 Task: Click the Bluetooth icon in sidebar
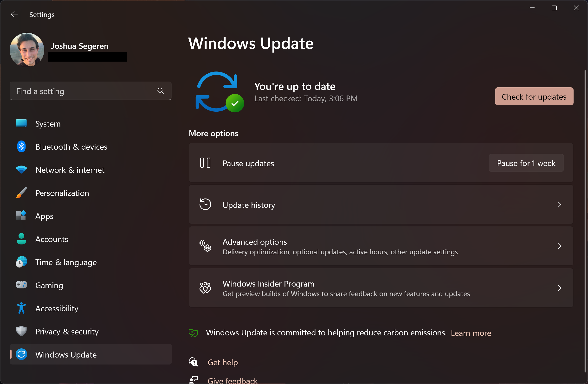21,147
